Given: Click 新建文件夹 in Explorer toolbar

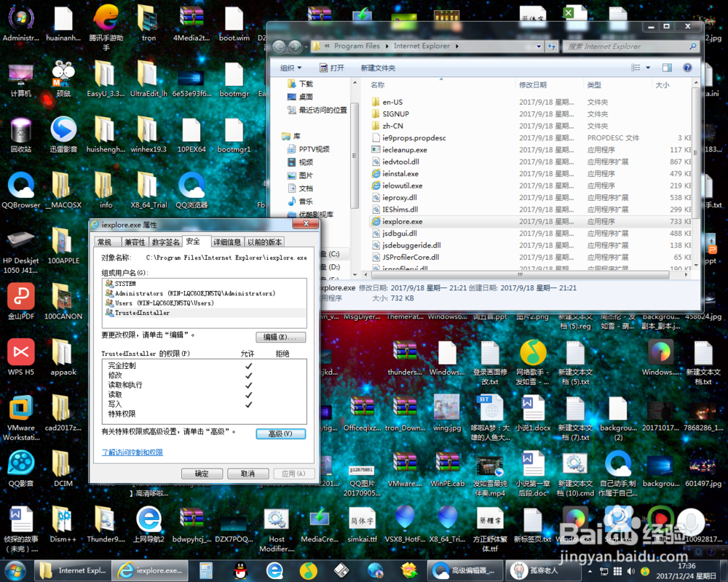Looking at the screenshot, I should (378, 68).
